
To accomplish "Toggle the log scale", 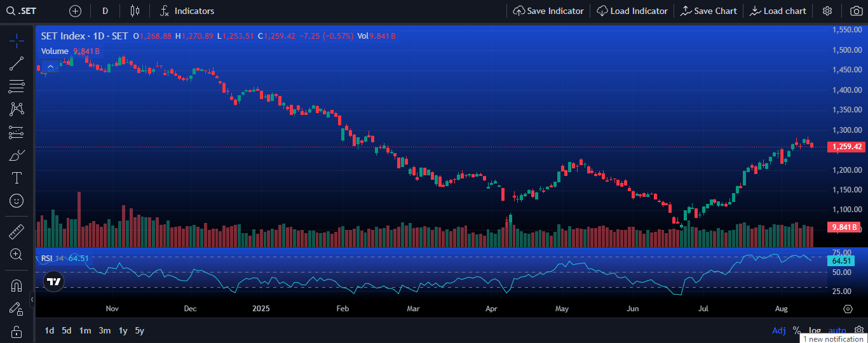I will click(815, 330).
